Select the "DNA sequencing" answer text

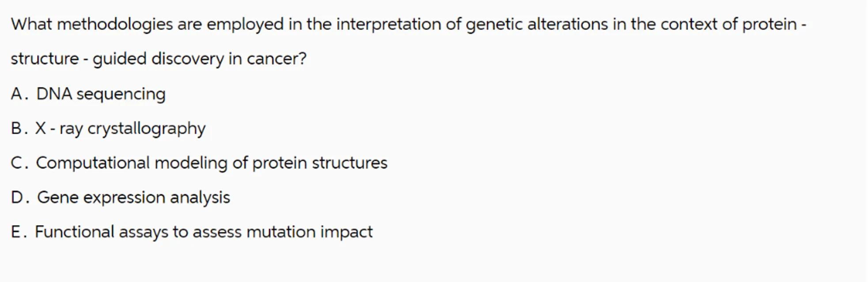tap(101, 94)
